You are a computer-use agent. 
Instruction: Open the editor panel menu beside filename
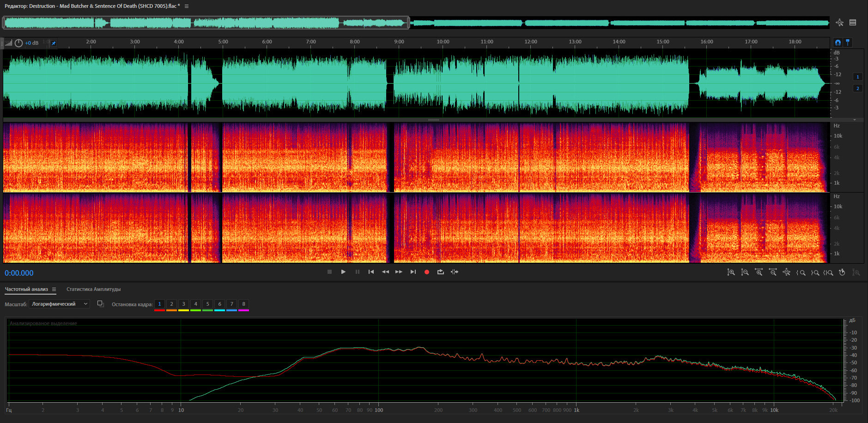tap(187, 6)
